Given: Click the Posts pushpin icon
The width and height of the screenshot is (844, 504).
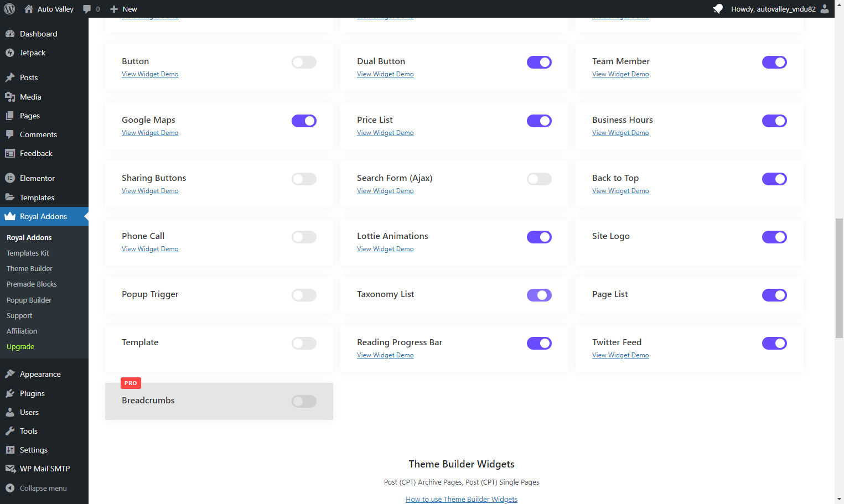Looking at the screenshot, I should point(10,77).
